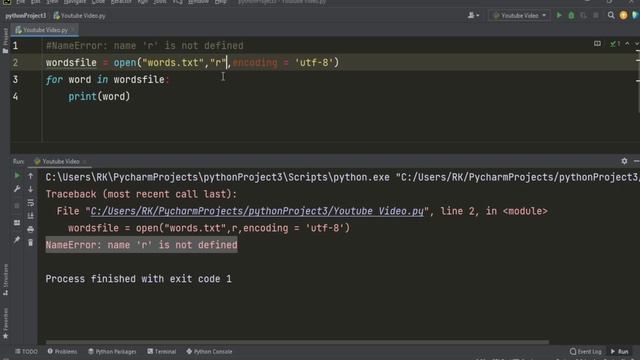Open the Youtube Video run configuration dropdown
The height and width of the screenshot is (360, 640).
pos(519,16)
